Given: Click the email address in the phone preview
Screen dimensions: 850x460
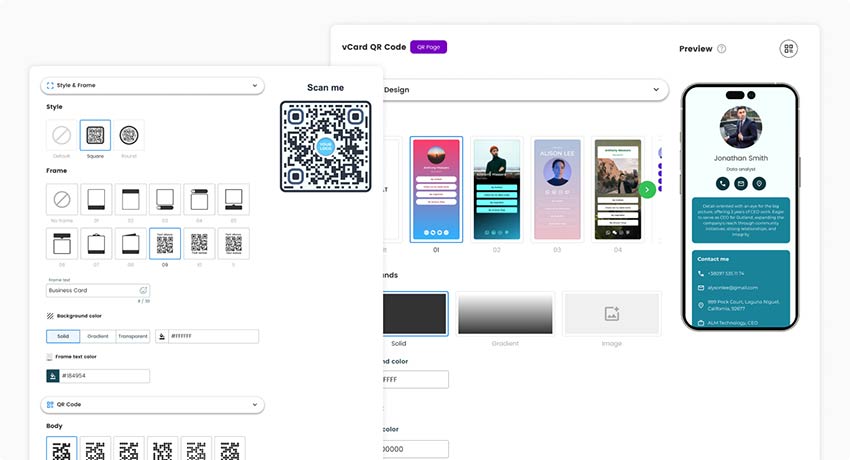Looking at the screenshot, I should [732, 288].
